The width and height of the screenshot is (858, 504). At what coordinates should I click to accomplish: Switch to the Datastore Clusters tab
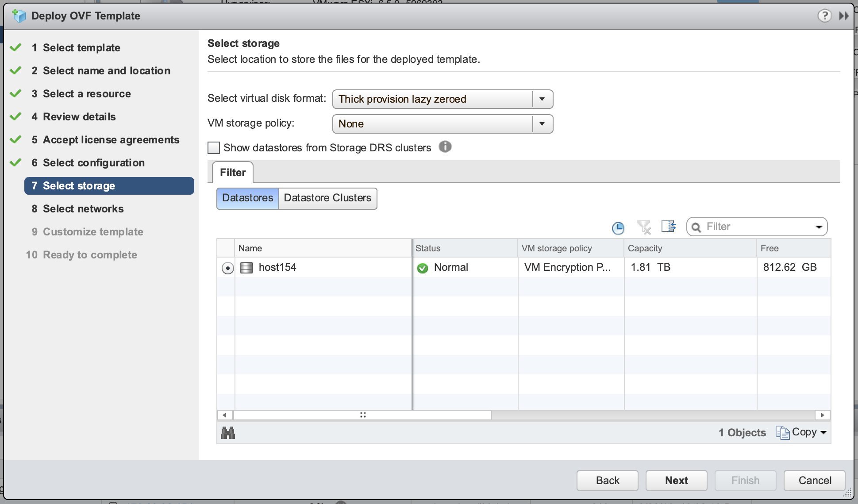(327, 198)
